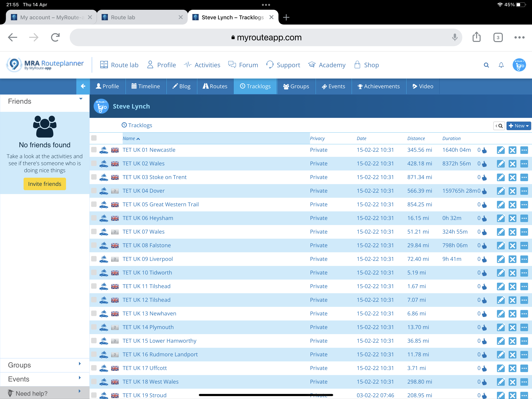Click the Steve Lynch profile name
Image resolution: width=532 pixels, height=399 pixels.
click(x=131, y=106)
